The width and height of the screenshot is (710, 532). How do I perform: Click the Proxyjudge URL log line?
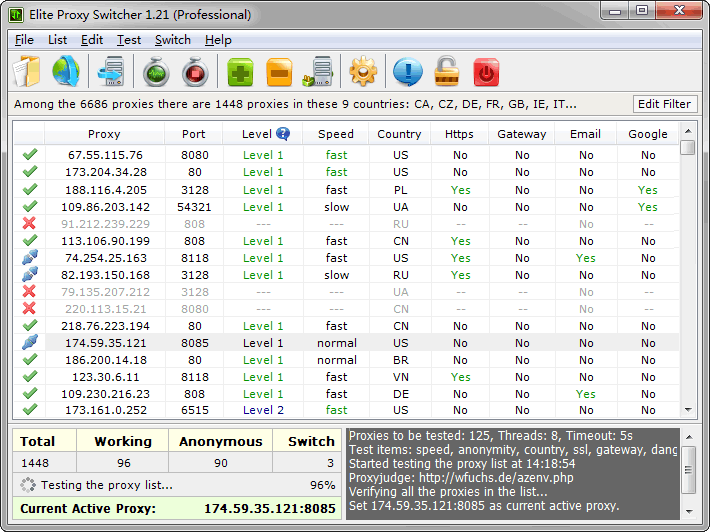coord(461,478)
